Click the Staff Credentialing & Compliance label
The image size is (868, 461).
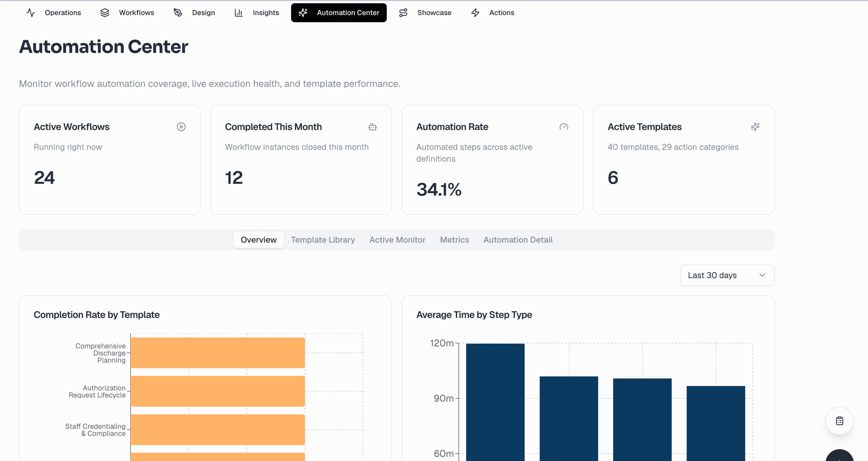click(x=95, y=430)
